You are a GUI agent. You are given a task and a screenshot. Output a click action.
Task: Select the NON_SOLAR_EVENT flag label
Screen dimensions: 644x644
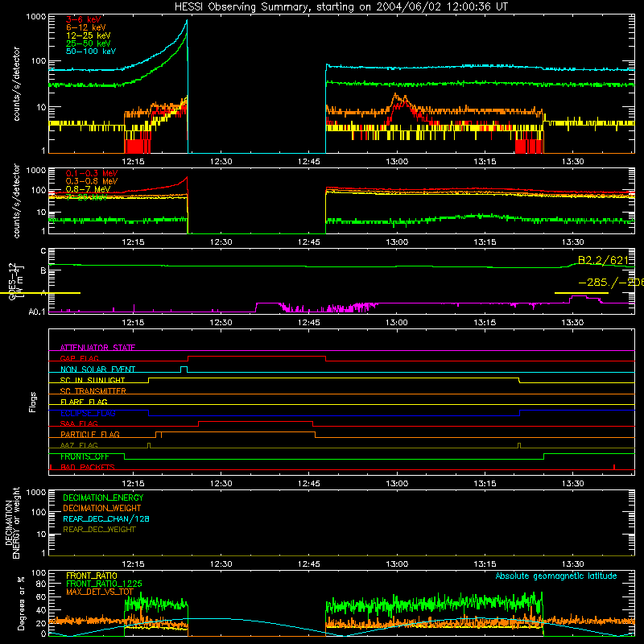(97, 369)
